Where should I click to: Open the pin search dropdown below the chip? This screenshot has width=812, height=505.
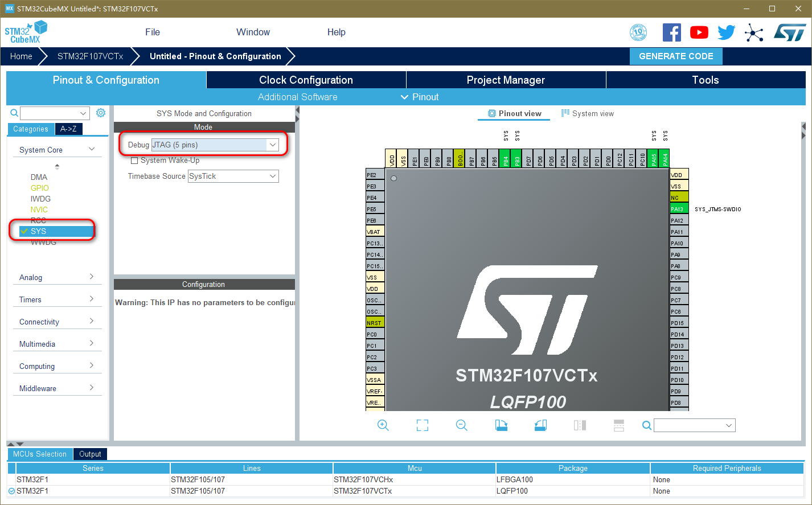tap(729, 425)
